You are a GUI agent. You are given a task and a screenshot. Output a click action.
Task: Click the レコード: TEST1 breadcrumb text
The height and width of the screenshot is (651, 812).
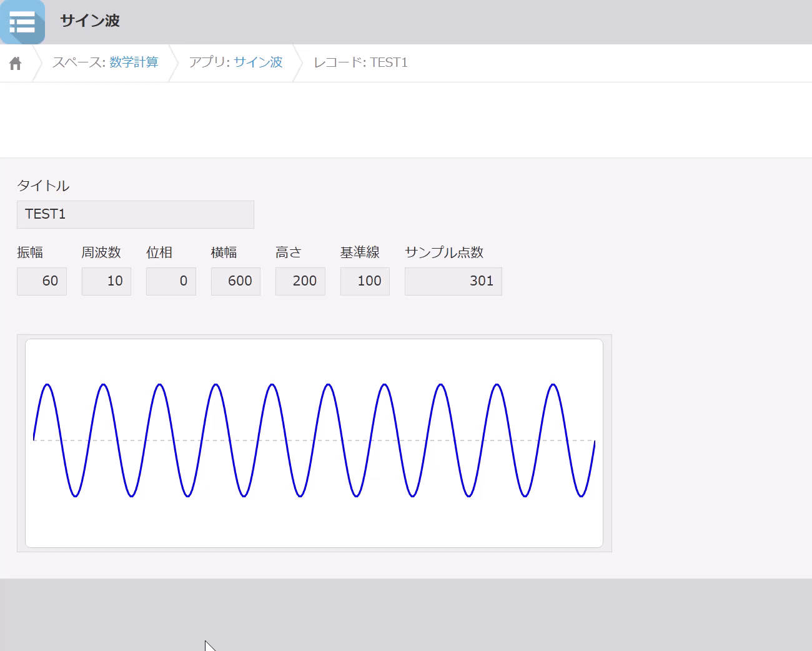point(360,62)
